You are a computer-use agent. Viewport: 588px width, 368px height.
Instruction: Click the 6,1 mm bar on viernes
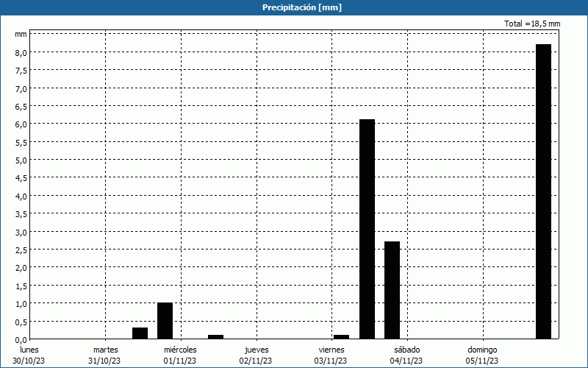[367, 229]
